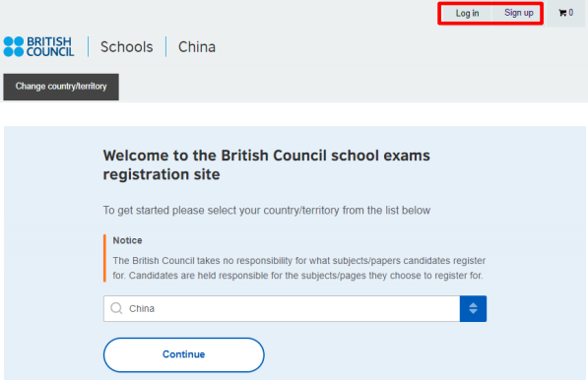The width and height of the screenshot is (588, 381).
Task: Click the British Council four-dots logo
Action: (14, 46)
